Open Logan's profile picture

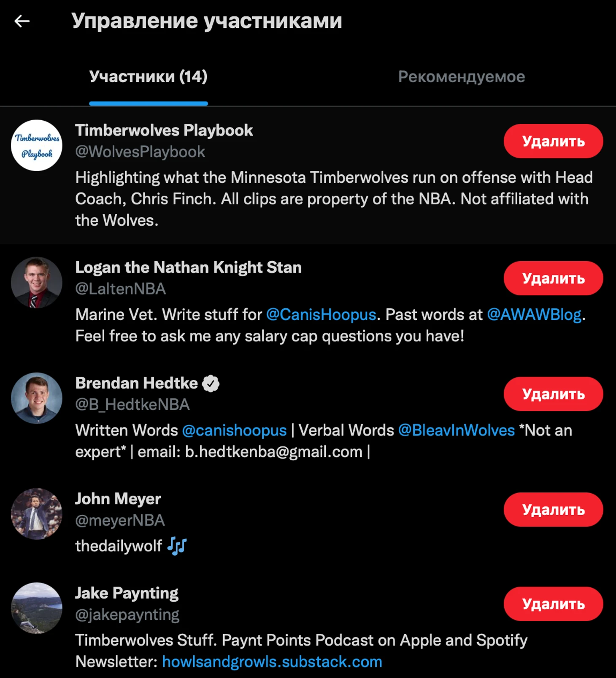pos(37,283)
